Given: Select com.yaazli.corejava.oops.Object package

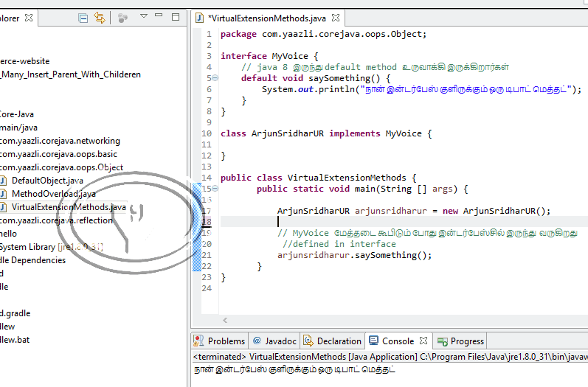Looking at the screenshot, I should click(x=61, y=167).
